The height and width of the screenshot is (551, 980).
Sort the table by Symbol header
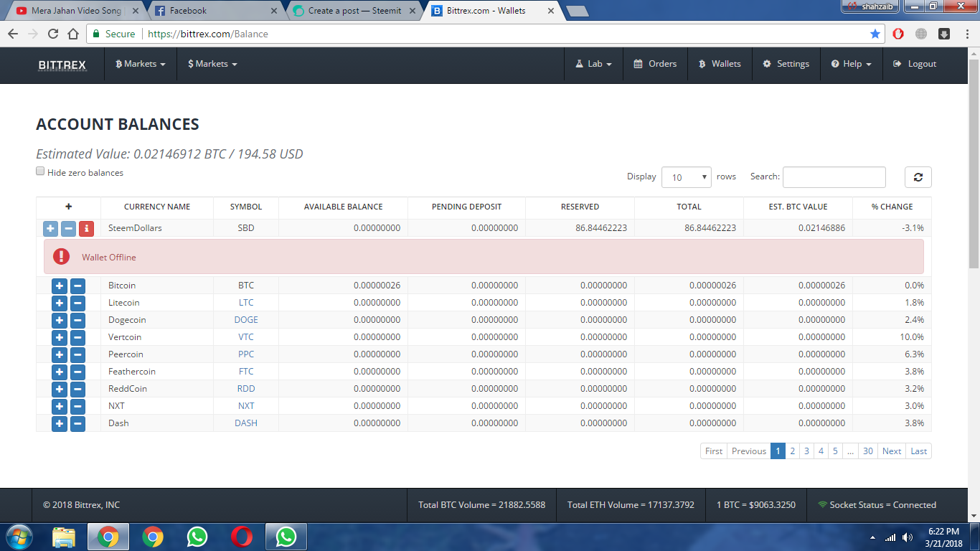click(x=246, y=207)
